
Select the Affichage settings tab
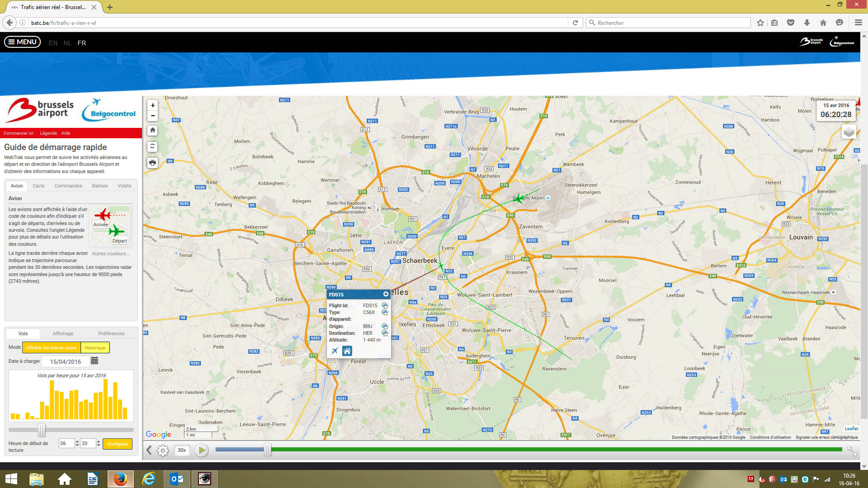click(x=63, y=333)
